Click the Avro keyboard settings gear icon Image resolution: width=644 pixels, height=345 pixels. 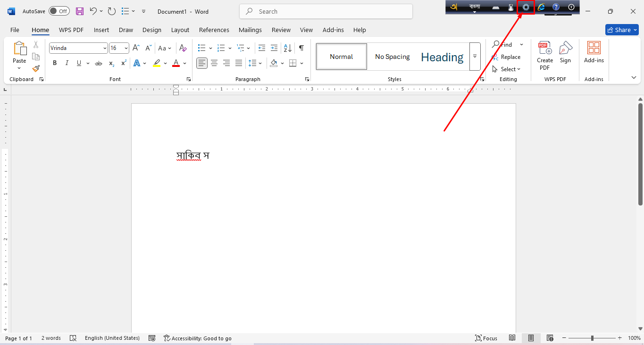tap(526, 7)
